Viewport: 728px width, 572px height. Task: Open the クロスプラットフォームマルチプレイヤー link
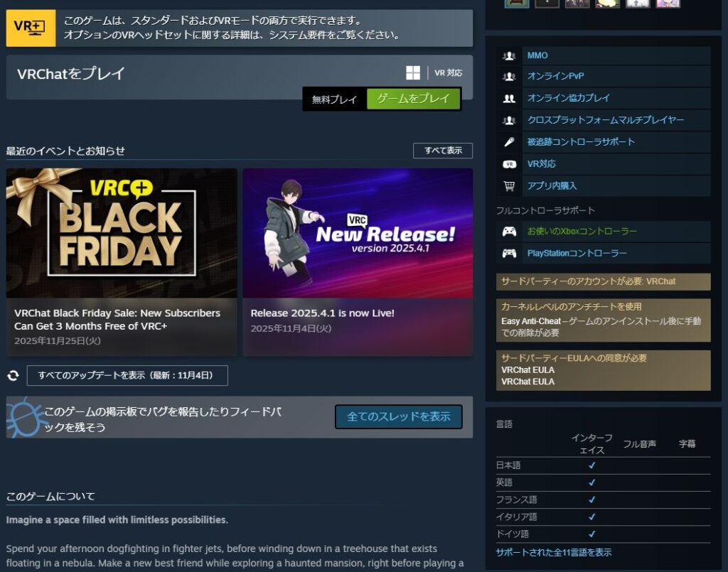click(606, 119)
